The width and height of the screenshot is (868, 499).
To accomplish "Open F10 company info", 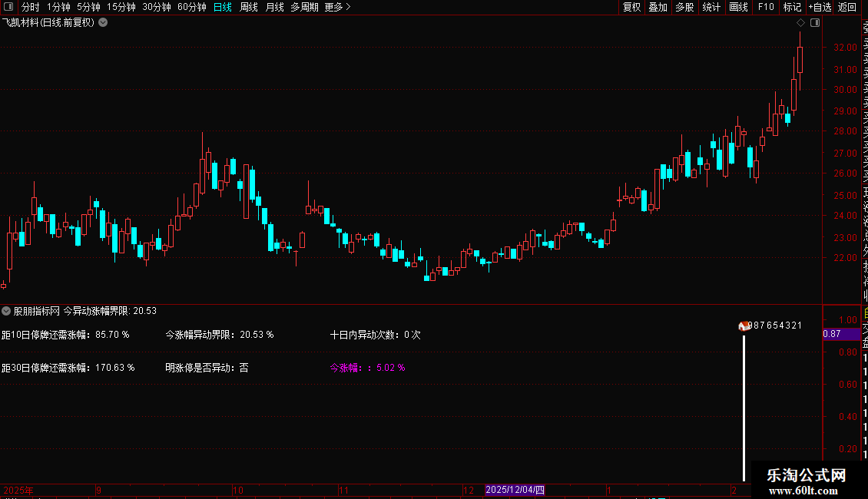I will pyautogui.click(x=766, y=7).
